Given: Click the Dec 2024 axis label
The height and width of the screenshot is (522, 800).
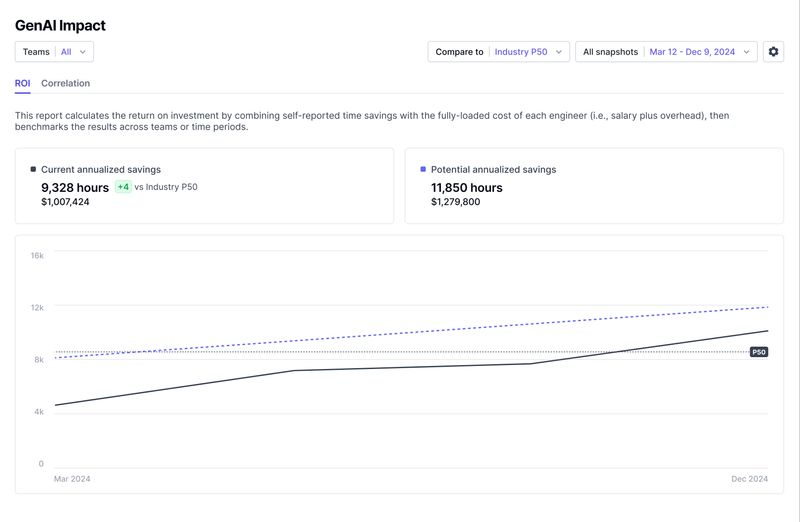Looking at the screenshot, I should (x=749, y=480).
